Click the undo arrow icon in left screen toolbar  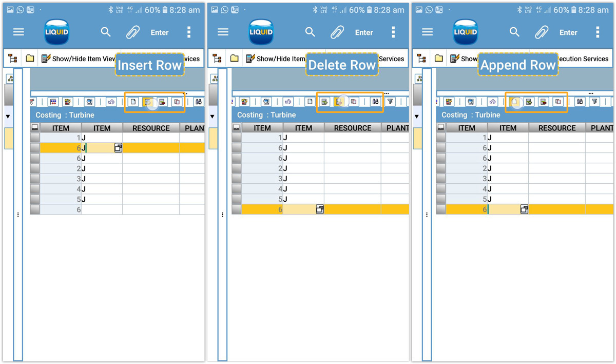pyautogui.click(x=111, y=102)
